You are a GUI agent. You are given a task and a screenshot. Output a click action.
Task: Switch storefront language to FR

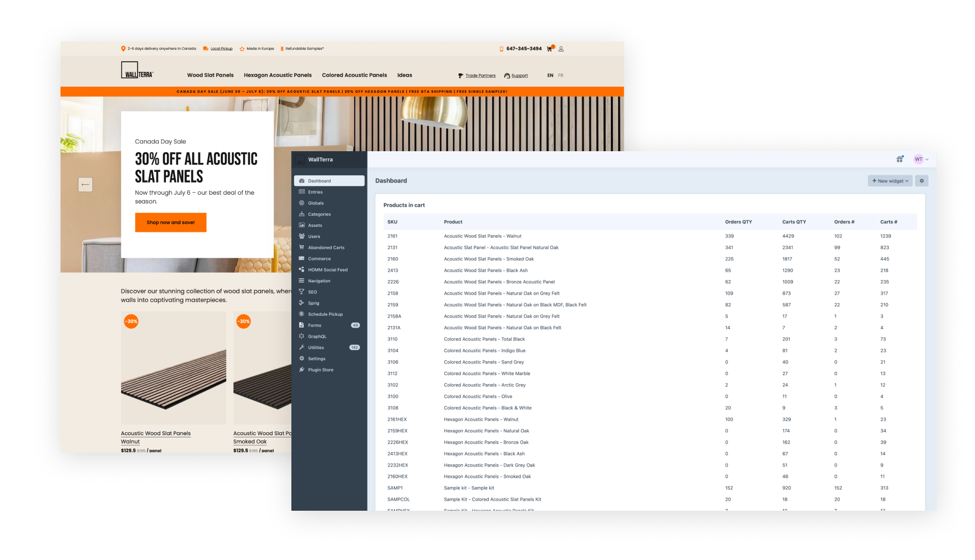pyautogui.click(x=561, y=75)
